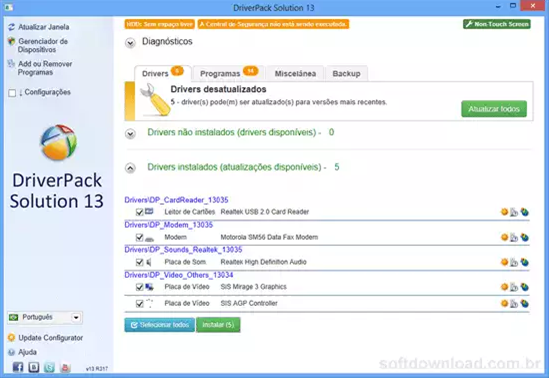Click document icon in Realtek USB Card Reader row
549x378 pixels.
tap(514, 212)
